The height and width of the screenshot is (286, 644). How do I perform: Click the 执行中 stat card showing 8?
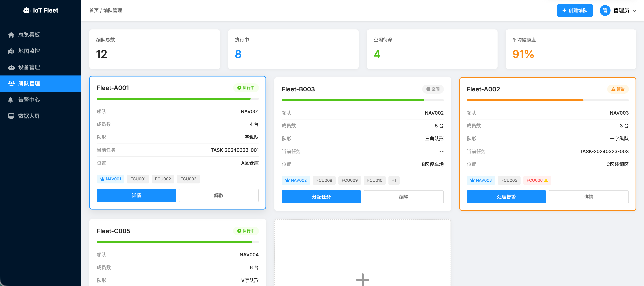(x=293, y=49)
